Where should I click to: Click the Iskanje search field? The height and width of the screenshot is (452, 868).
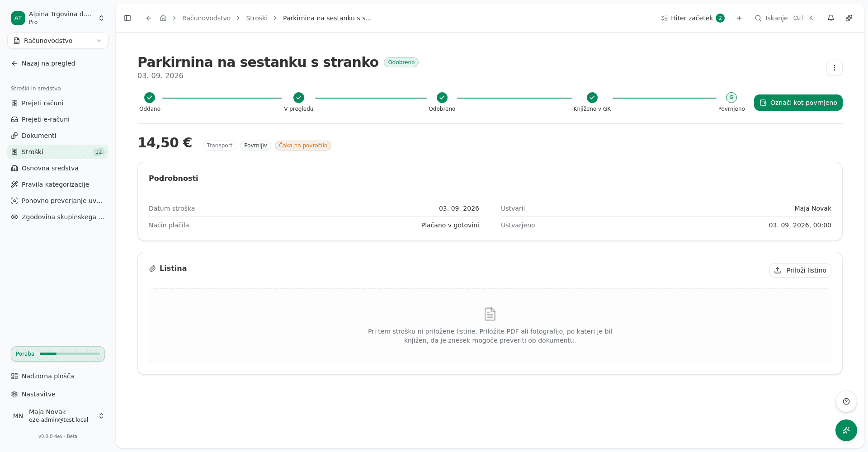tap(784, 18)
